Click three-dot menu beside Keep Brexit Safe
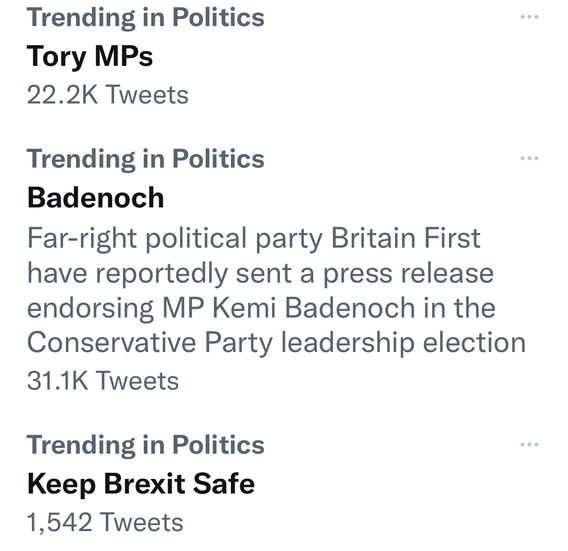 point(529,444)
